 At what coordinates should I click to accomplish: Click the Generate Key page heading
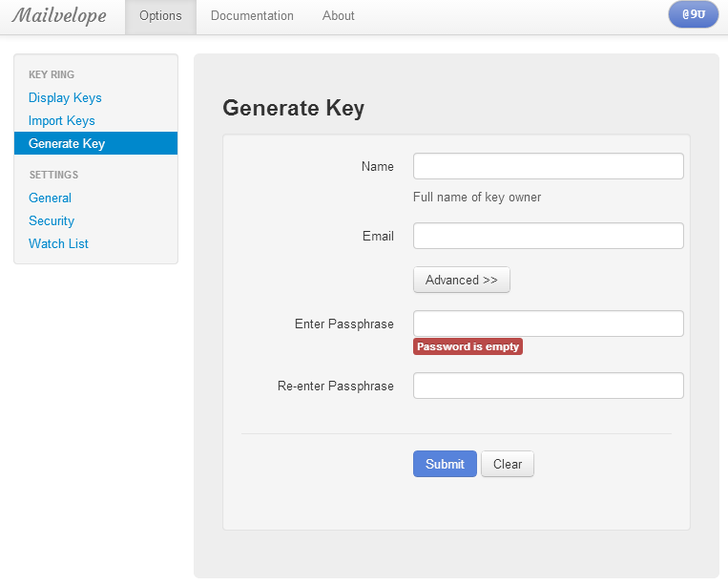pyautogui.click(x=294, y=108)
